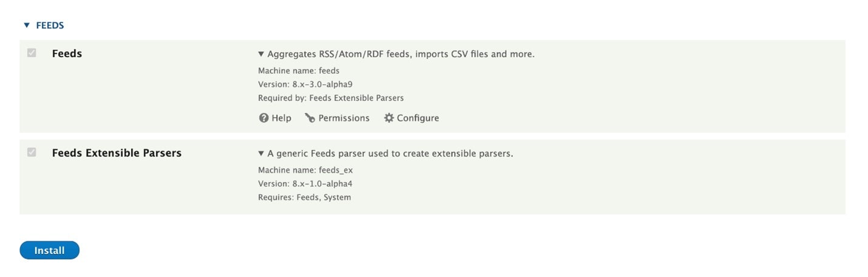This screenshot has height=277, width=868.
Task: Click the 'Machine name: feeds_ex' text
Action: 305,170
